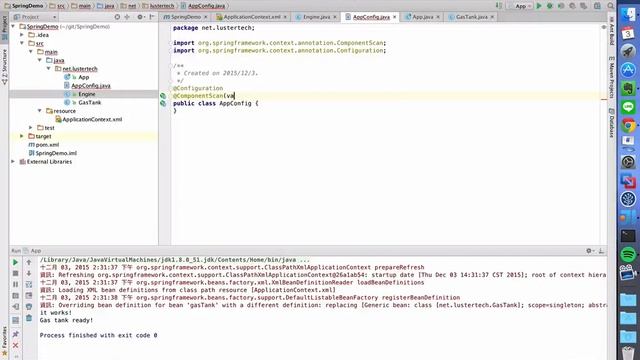Expand the target folder
The width and height of the screenshot is (640, 360).
22,136
